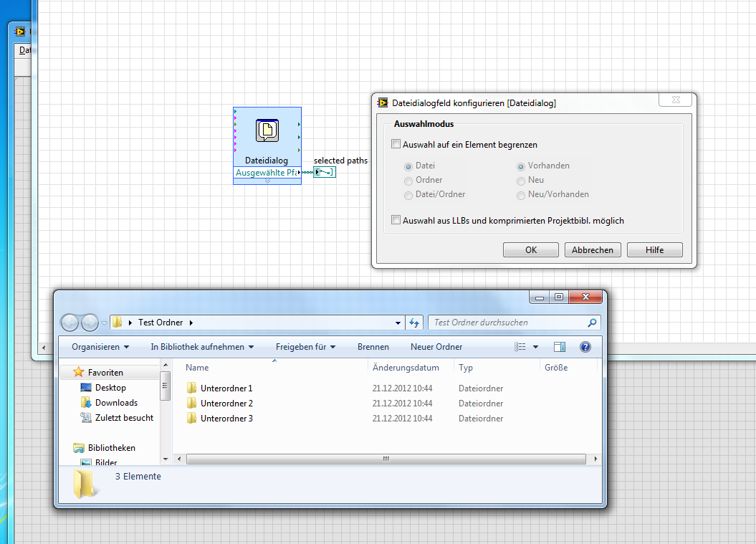The image size is (756, 544).
Task: Open In Bibliothek aufnehmen menu
Action: coord(202,347)
